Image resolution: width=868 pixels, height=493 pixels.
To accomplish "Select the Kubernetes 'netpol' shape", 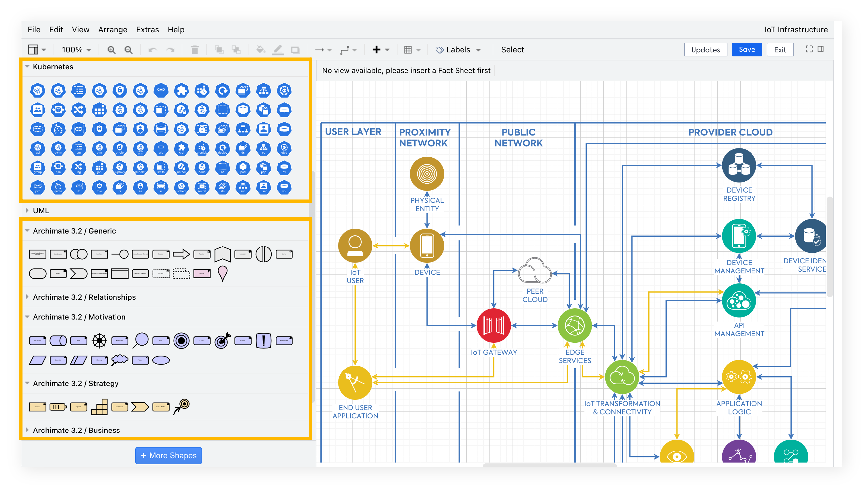I will pos(181,168).
